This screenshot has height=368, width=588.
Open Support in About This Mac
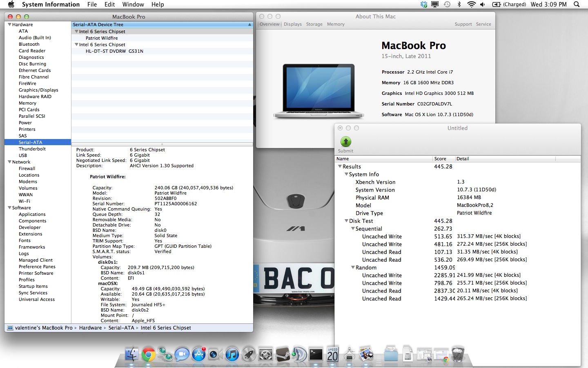click(463, 24)
